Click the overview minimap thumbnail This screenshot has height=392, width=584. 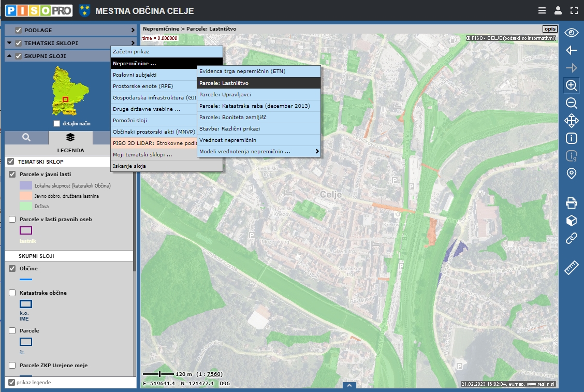pos(65,93)
